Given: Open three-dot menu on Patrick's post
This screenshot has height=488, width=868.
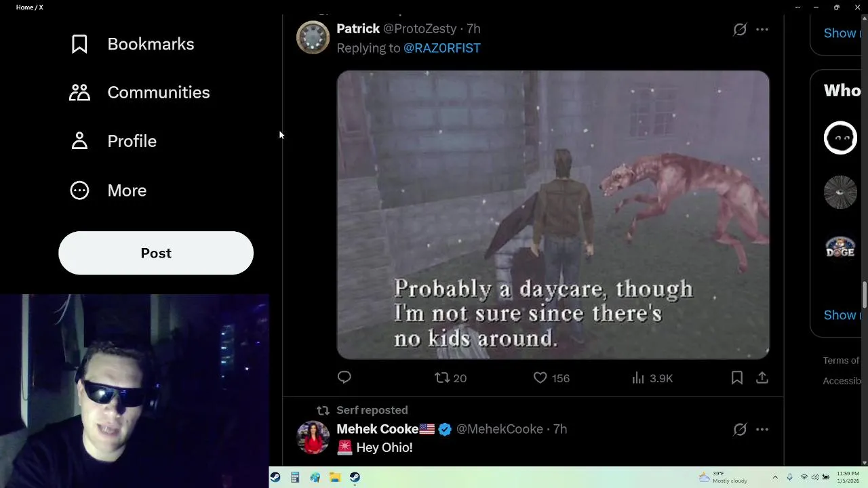Looking at the screenshot, I should tap(762, 29).
